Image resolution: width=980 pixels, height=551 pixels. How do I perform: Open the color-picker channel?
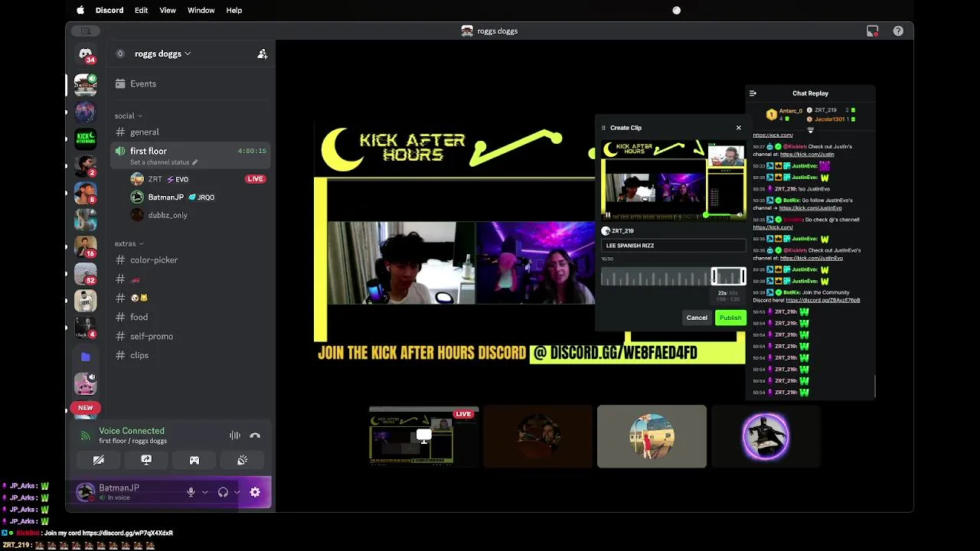pos(191,259)
